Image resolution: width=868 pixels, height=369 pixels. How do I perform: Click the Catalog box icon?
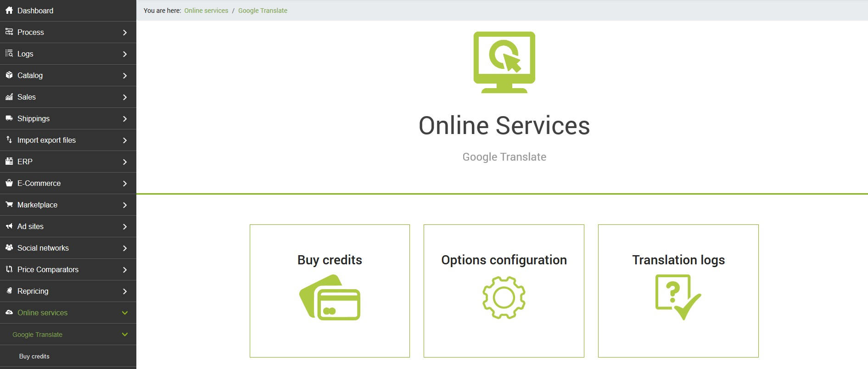pos(9,75)
